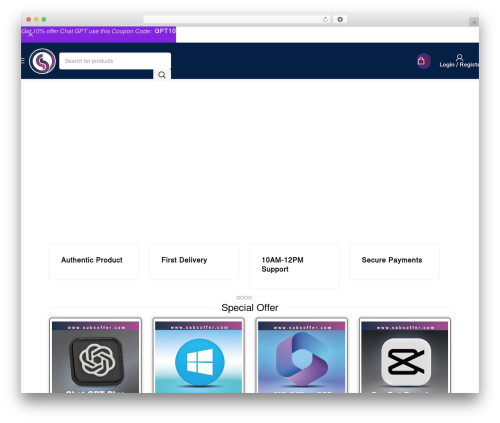500x423 pixels.
Task: Open the Microsoft 365 product thumbnail
Action: 302,356
